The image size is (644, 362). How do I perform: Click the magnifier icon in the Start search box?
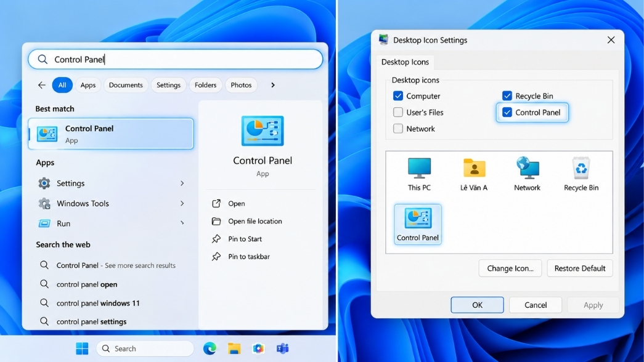[x=43, y=60]
